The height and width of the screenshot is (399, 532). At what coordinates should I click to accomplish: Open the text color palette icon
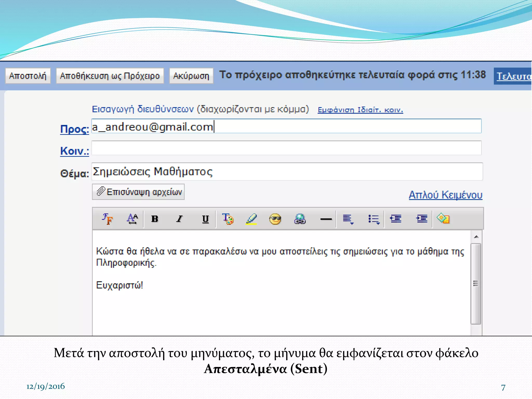(228, 219)
